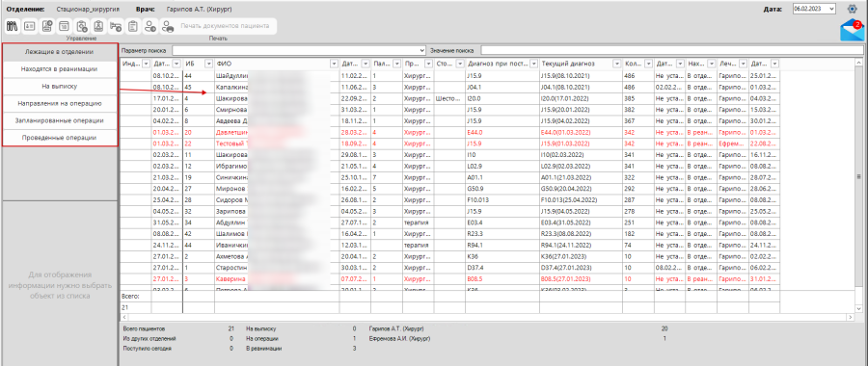Click the person badge clipboard icon
This screenshot has height=366, width=868.
pos(98,25)
